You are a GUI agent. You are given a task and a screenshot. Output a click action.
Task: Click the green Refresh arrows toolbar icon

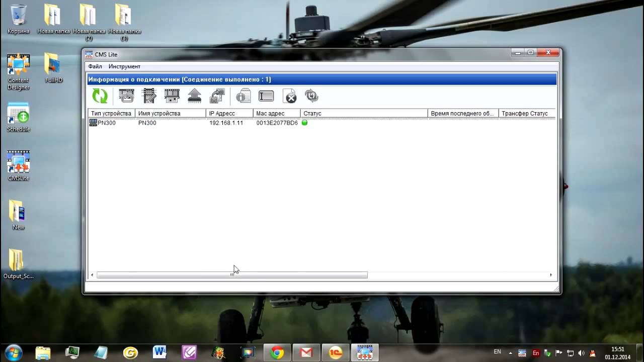tap(100, 96)
